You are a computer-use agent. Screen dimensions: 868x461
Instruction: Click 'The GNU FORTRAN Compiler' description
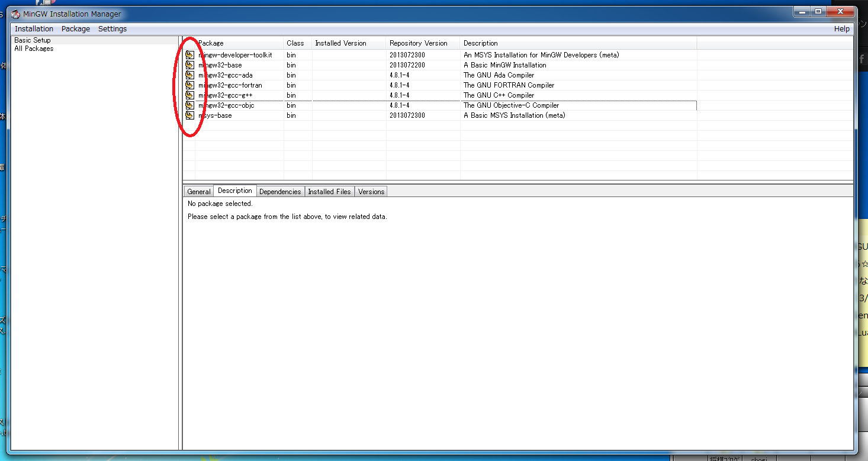[x=509, y=85]
